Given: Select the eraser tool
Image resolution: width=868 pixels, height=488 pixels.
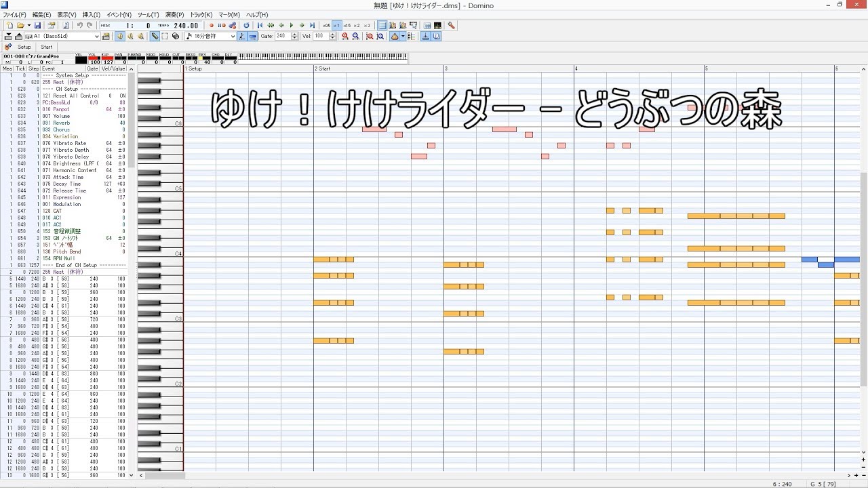Looking at the screenshot, I should (175, 36).
